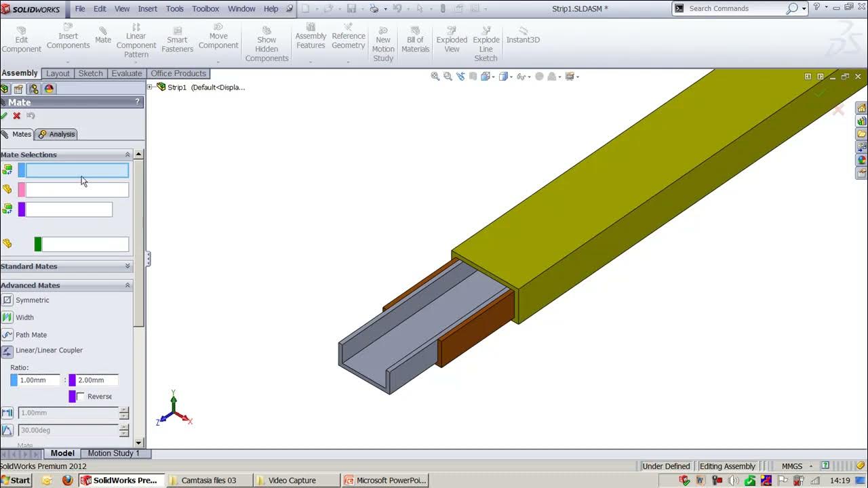Screen dimensions: 868x488
Task: Open the DisplayManager tab icon
Action: (49, 89)
